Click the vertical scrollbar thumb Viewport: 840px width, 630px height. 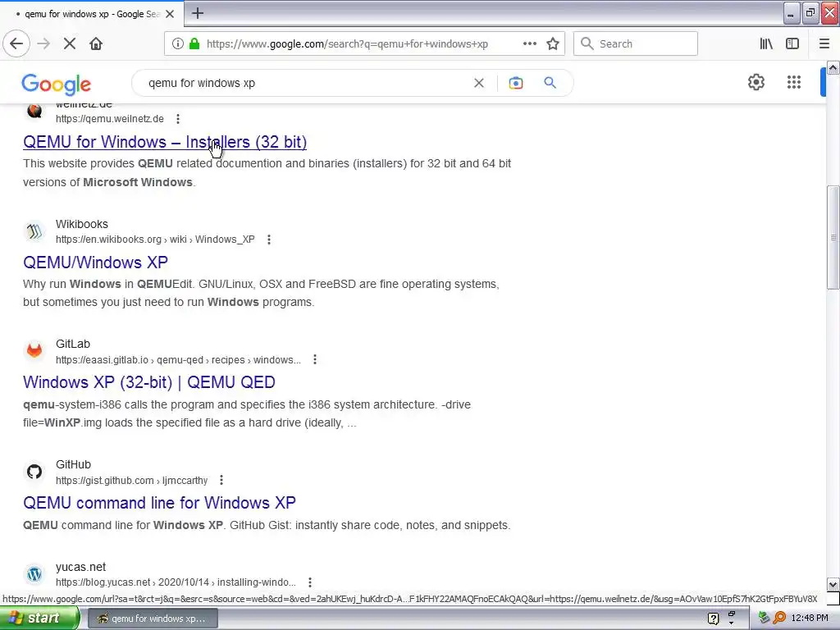[x=833, y=237]
